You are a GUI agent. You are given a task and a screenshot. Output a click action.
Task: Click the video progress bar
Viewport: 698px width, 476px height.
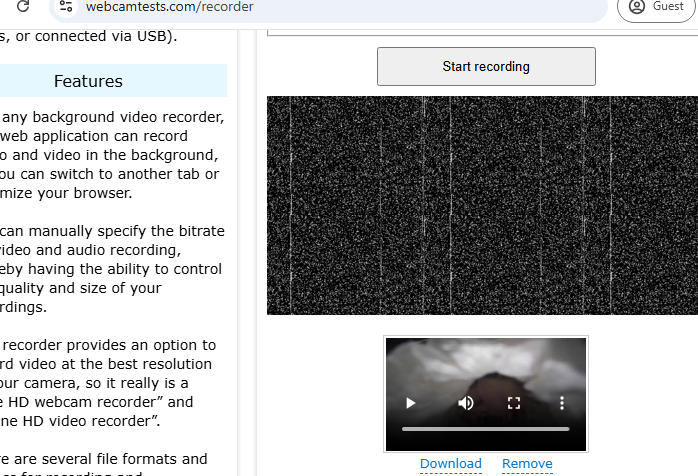click(x=486, y=429)
